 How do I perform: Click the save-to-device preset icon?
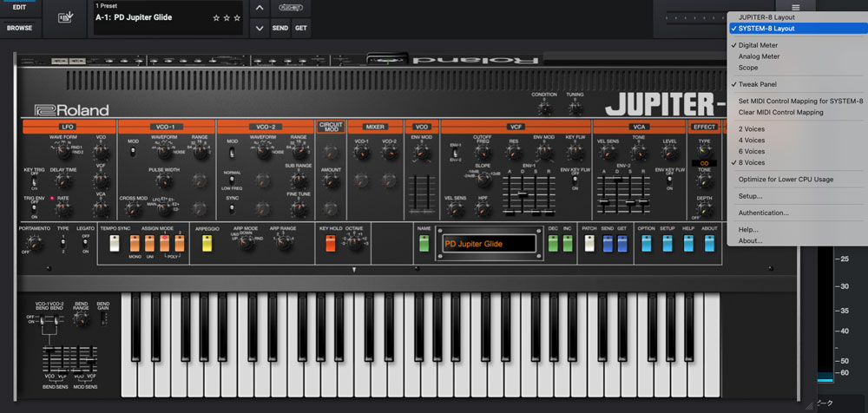65,17
